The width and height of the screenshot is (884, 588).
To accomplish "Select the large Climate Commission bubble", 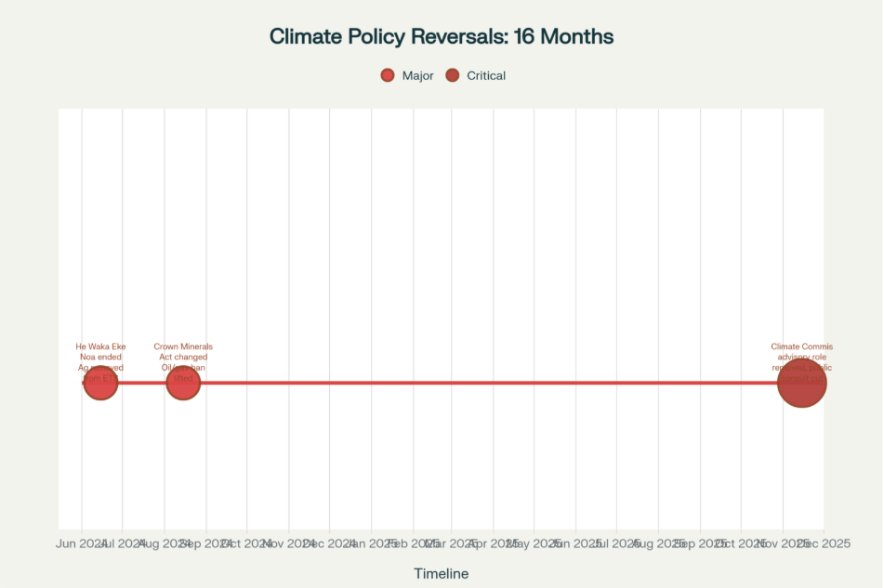I will [801, 383].
